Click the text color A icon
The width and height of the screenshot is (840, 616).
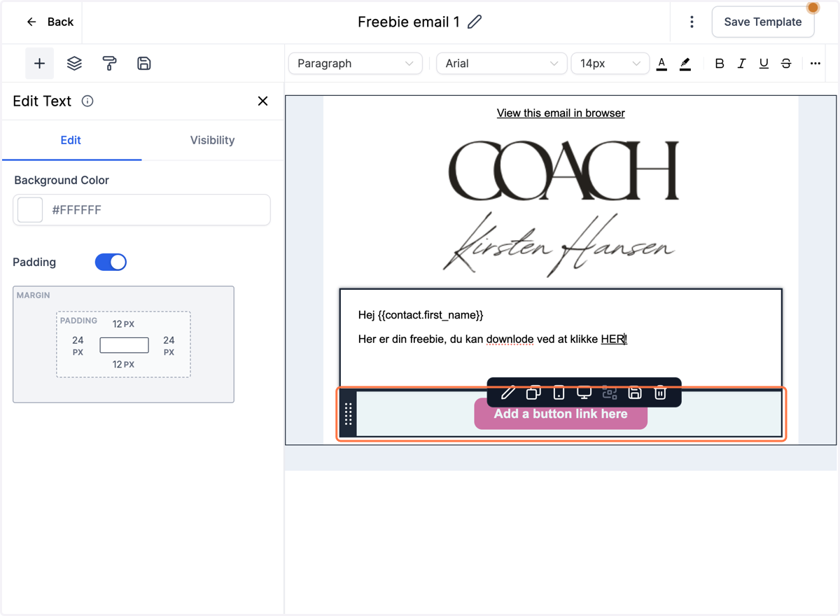pyautogui.click(x=661, y=64)
